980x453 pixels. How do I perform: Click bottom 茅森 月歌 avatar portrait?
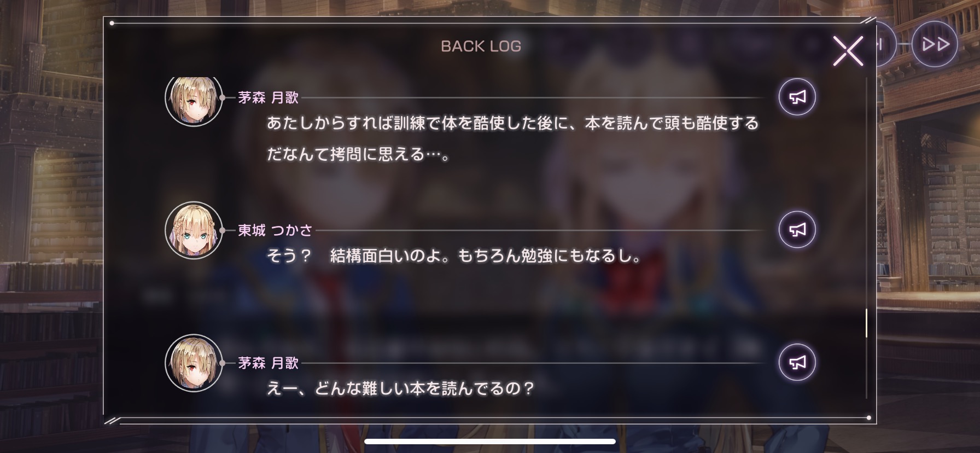(x=193, y=363)
